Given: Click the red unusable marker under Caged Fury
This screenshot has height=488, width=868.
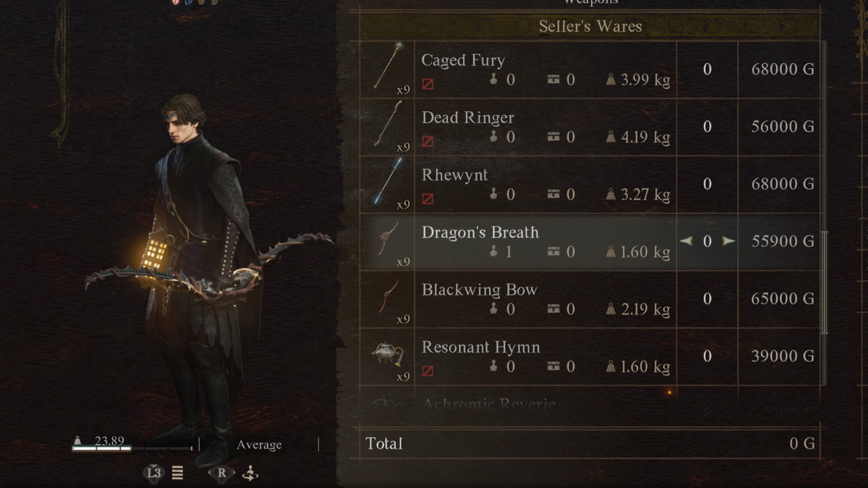Looking at the screenshot, I should pos(428,84).
